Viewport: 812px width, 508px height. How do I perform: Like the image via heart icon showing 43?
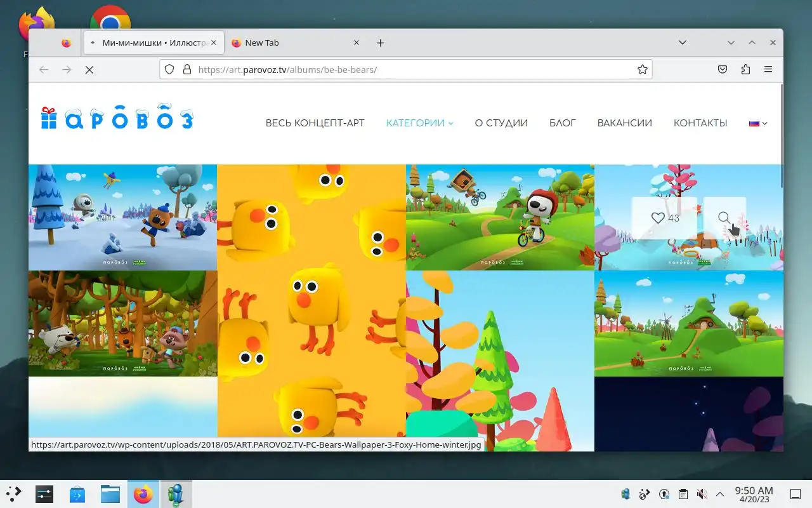click(665, 218)
